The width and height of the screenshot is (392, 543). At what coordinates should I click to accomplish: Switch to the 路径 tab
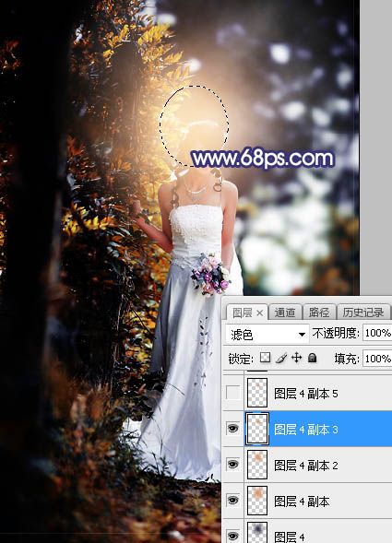[x=319, y=313]
